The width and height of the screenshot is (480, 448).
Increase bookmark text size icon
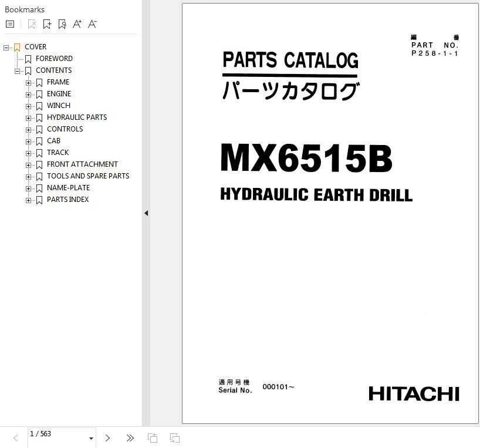(77, 24)
